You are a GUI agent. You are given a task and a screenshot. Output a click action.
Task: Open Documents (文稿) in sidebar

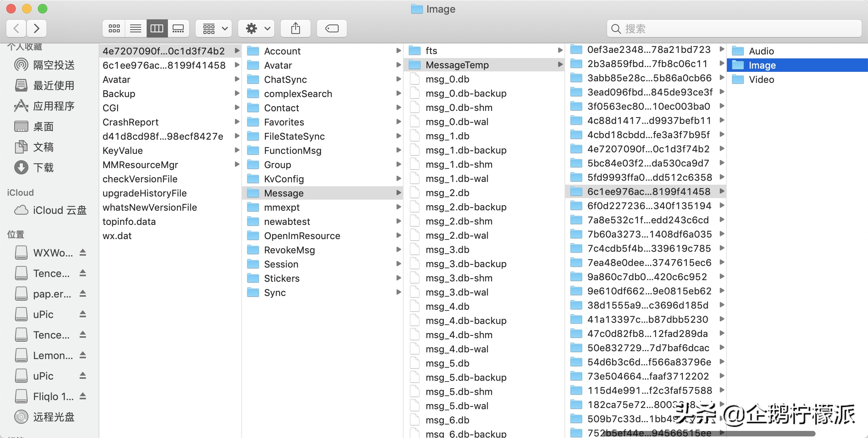[50, 147]
